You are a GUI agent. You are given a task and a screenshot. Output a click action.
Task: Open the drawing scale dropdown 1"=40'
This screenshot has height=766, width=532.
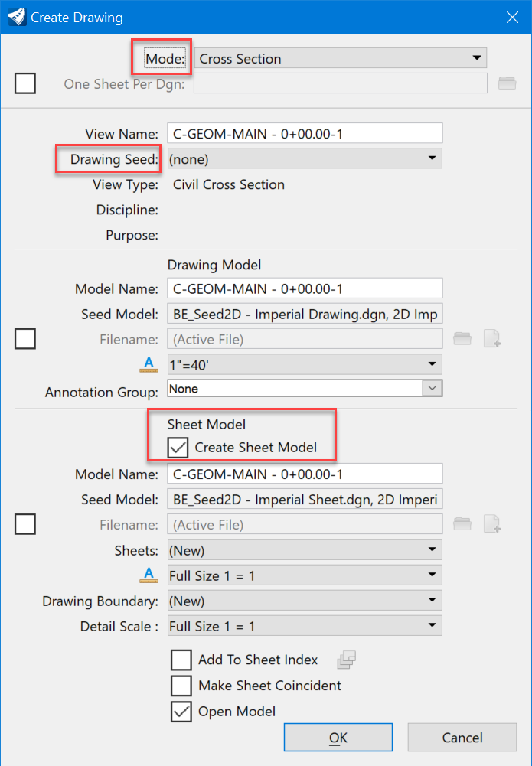[x=305, y=364]
